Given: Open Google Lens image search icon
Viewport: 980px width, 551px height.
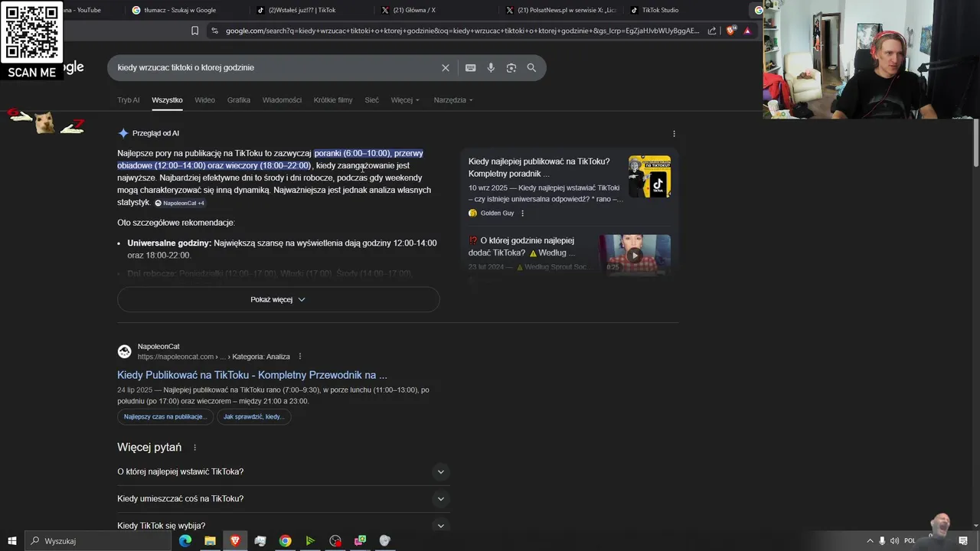Looking at the screenshot, I should tap(511, 67).
